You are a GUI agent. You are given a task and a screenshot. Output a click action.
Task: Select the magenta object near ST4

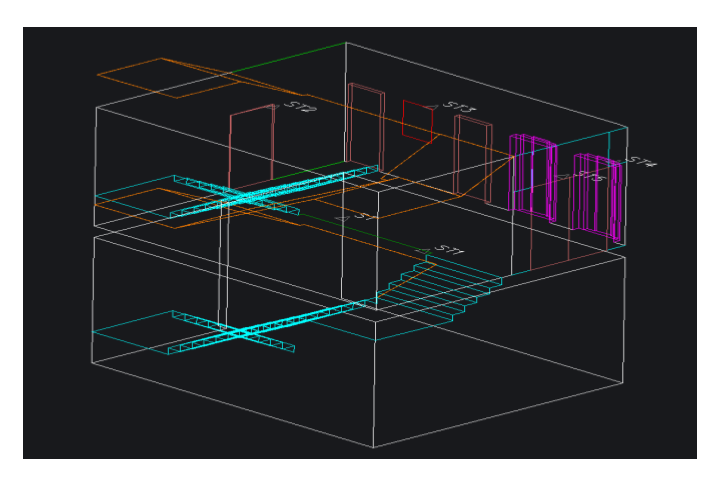coord(598,197)
